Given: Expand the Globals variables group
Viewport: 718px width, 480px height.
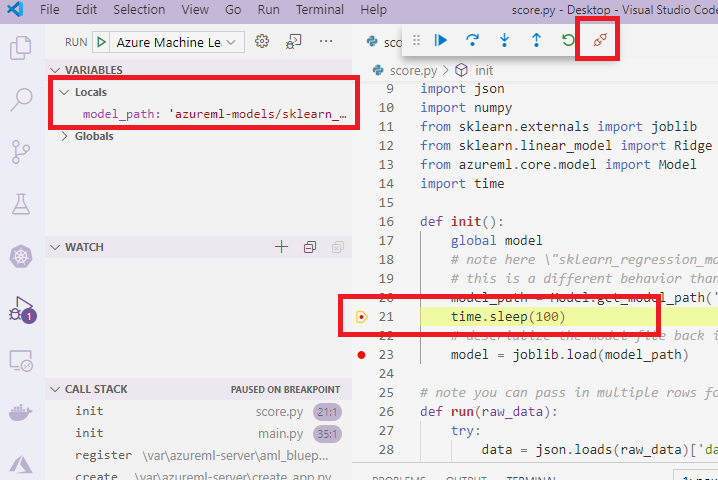Looking at the screenshot, I should pos(65,136).
